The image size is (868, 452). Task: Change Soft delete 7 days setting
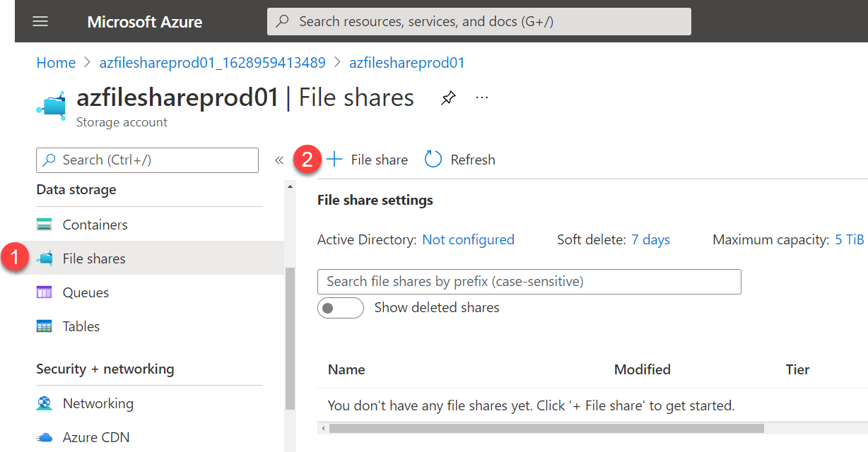tap(650, 239)
